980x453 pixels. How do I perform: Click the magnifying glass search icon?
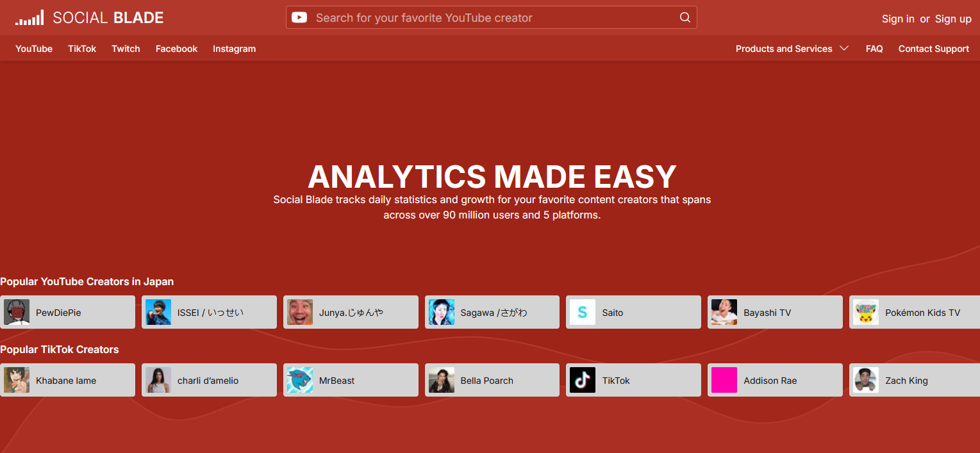point(685,18)
